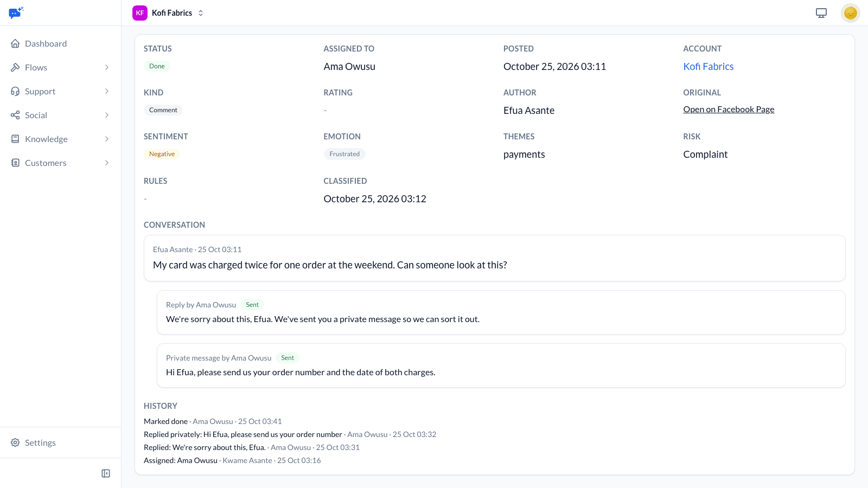The image size is (868, 488).
Task: Select Social menu item
Action: [60, 115]
